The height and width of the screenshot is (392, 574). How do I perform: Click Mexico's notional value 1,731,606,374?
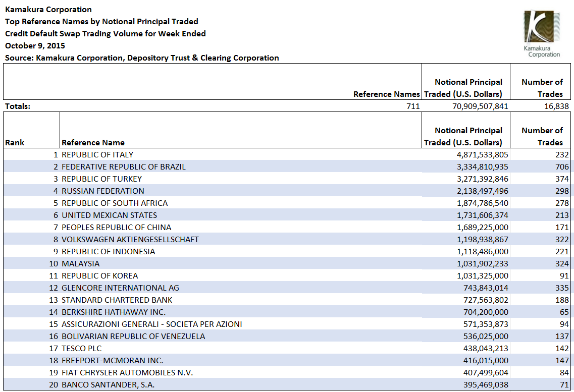click(x=483, y=215)
